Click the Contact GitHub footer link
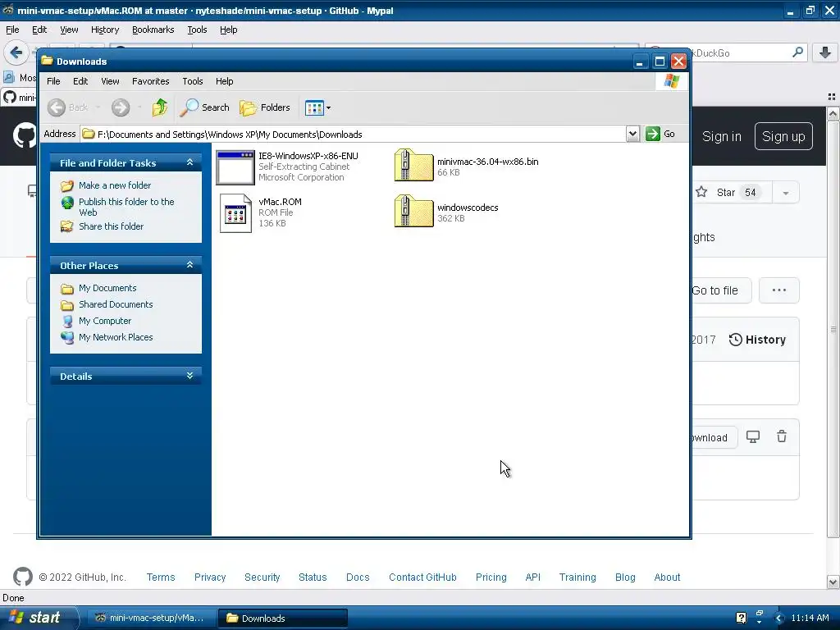The width and height of the screenshot is (840, 630). click(422, 577)
